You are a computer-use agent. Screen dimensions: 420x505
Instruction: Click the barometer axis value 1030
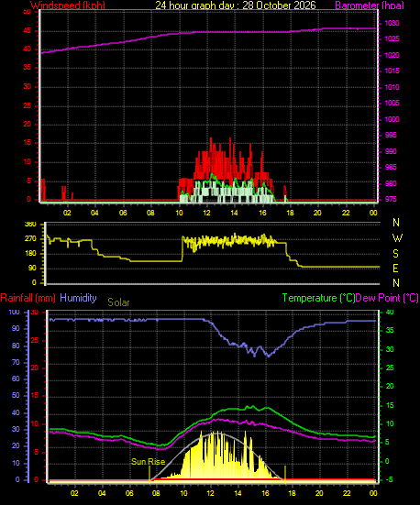(x=392, y=23)
